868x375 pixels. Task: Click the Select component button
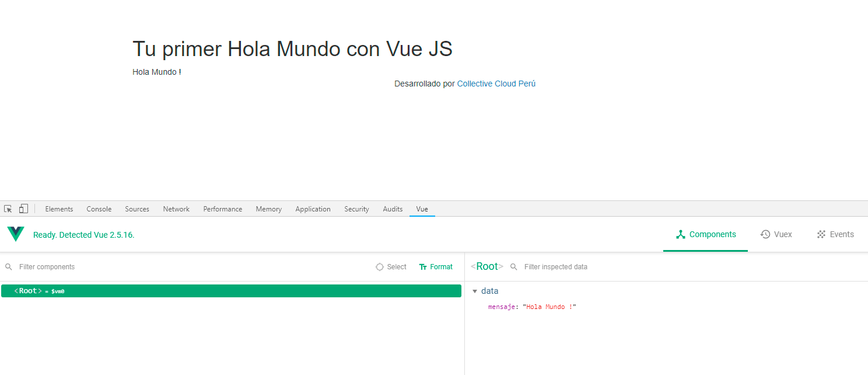pyautogui.click(x=391, y=267)
